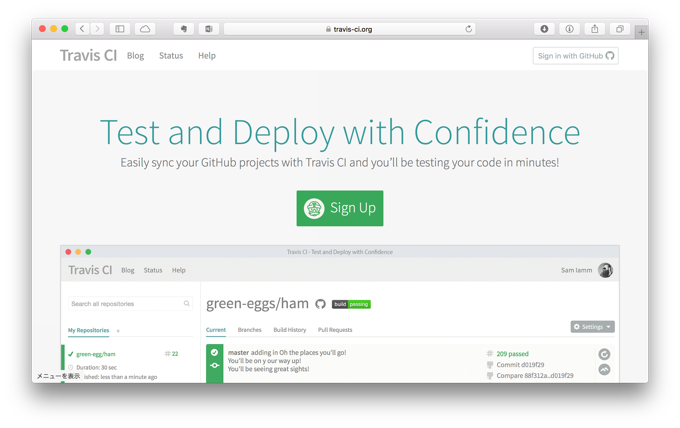Show downloads with the download arrow icon
Viewport: 680px width, 428px height.
point(544,29)
